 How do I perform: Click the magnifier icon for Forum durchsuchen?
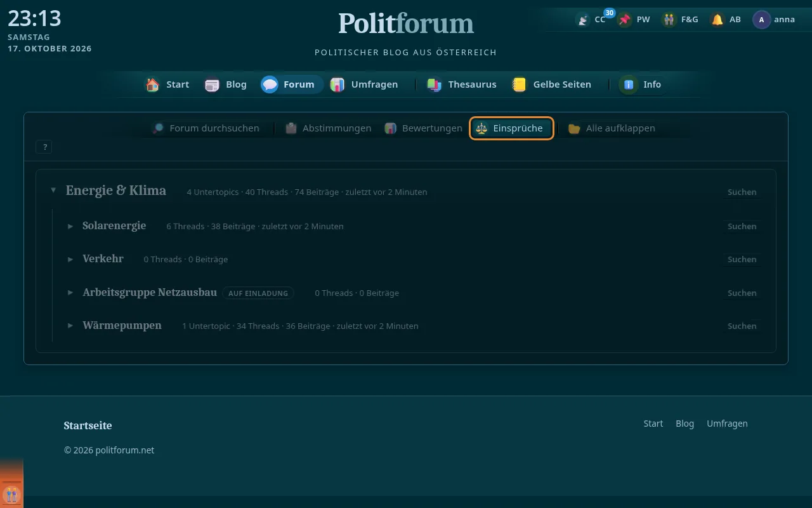pyautogui.click(x=159, y=128)
